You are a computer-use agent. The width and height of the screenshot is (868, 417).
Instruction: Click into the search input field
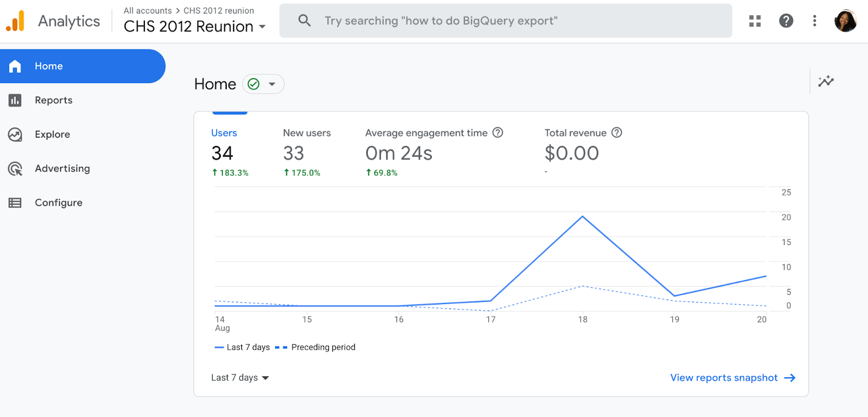point(505,21)
